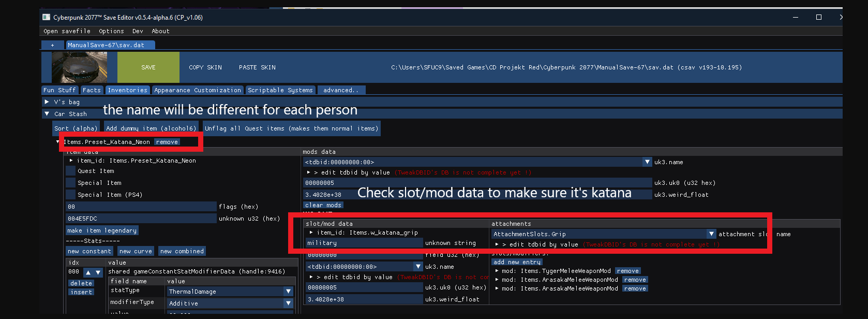
Task: Switch to the Appearance Customization tab
Action: 198,90
